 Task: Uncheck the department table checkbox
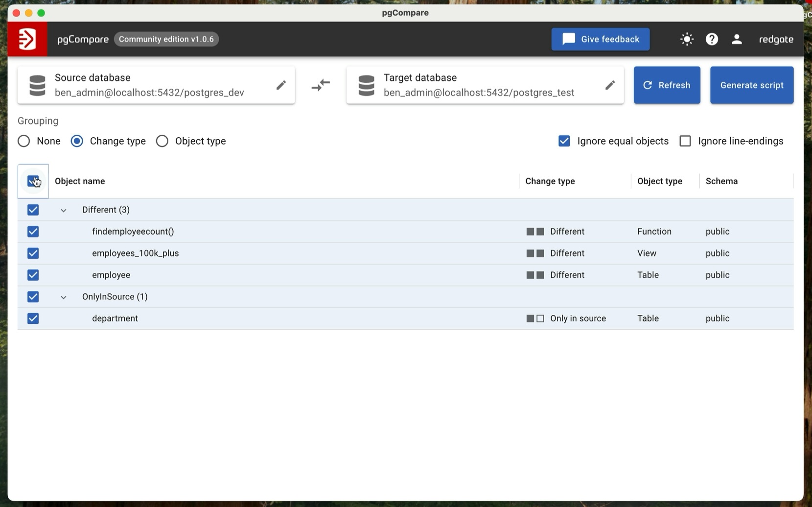coord(33,318)
